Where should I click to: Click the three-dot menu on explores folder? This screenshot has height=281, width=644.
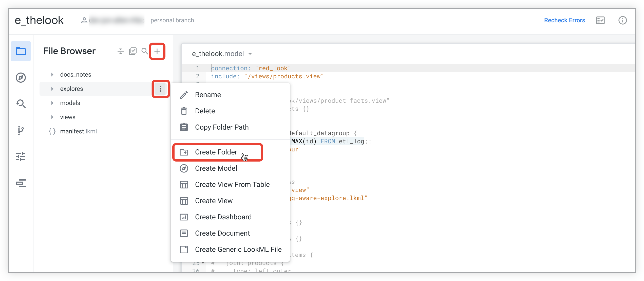(x=160, y=89)
